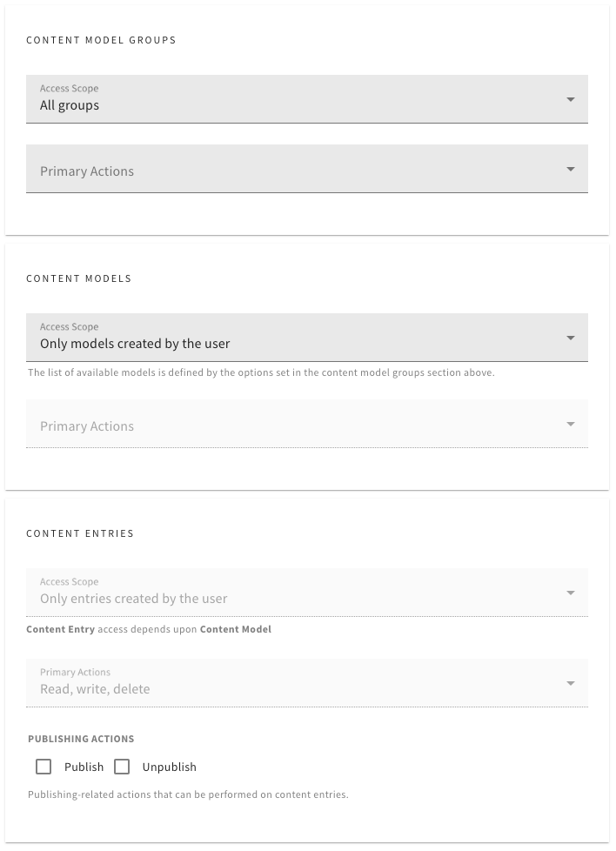The width and height of the screenshot is (616, 851).
Task: Open Read, write, delete Primary Actions dropdown
Action: 306,683
